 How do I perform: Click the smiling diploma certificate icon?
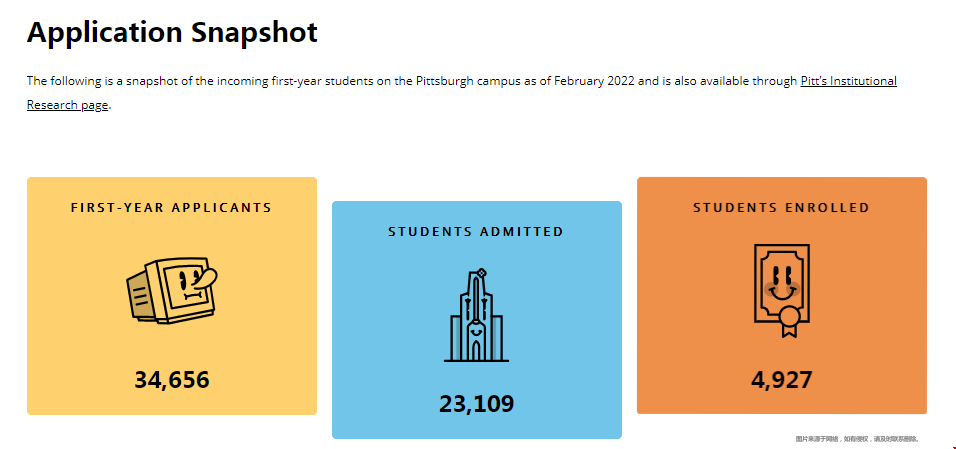click(x=780, y=285)
